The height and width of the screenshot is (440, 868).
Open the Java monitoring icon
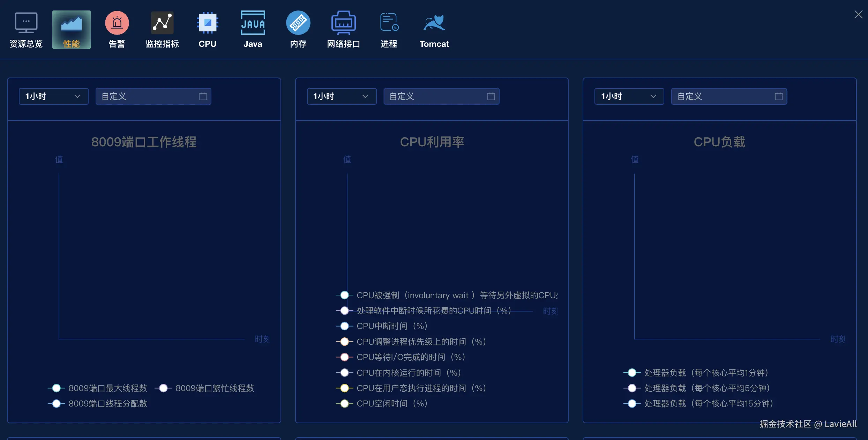(x=253, y=23)
